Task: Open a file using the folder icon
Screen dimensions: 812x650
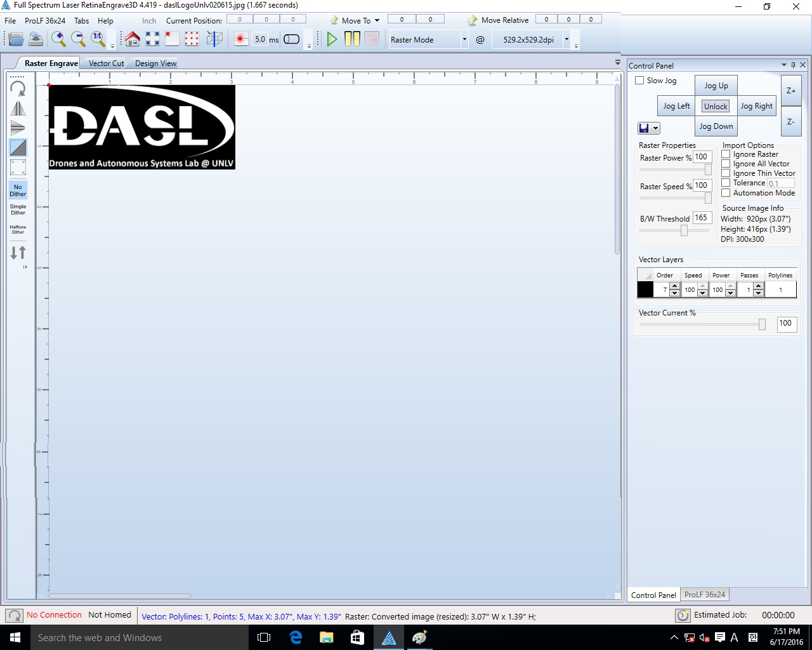Action: 16,39
